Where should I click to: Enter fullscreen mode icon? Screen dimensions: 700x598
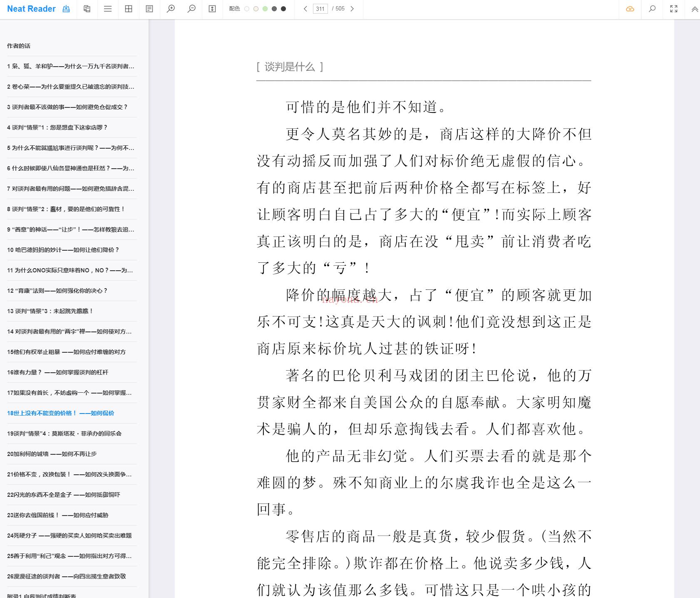coord(674,9)
